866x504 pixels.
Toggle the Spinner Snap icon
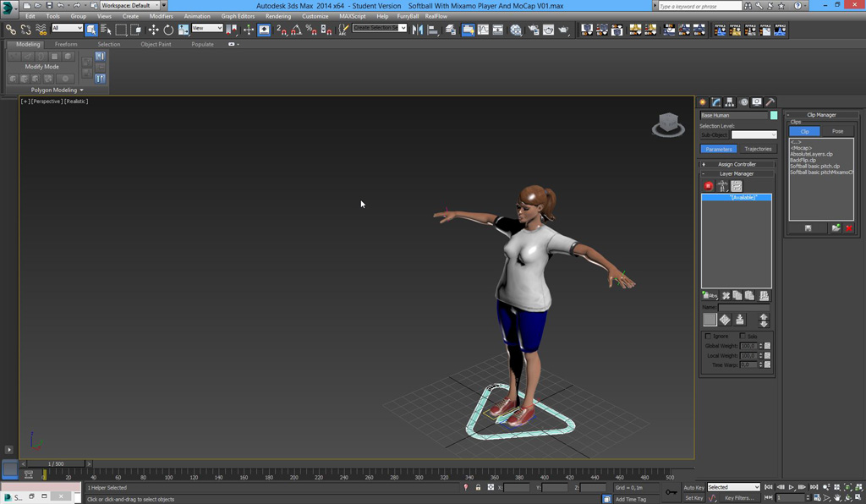(x=326, y=30)
